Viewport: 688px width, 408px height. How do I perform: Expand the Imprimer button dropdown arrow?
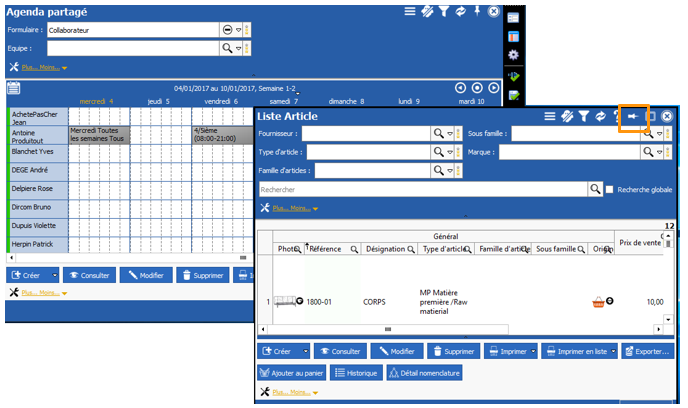[534, 352]
